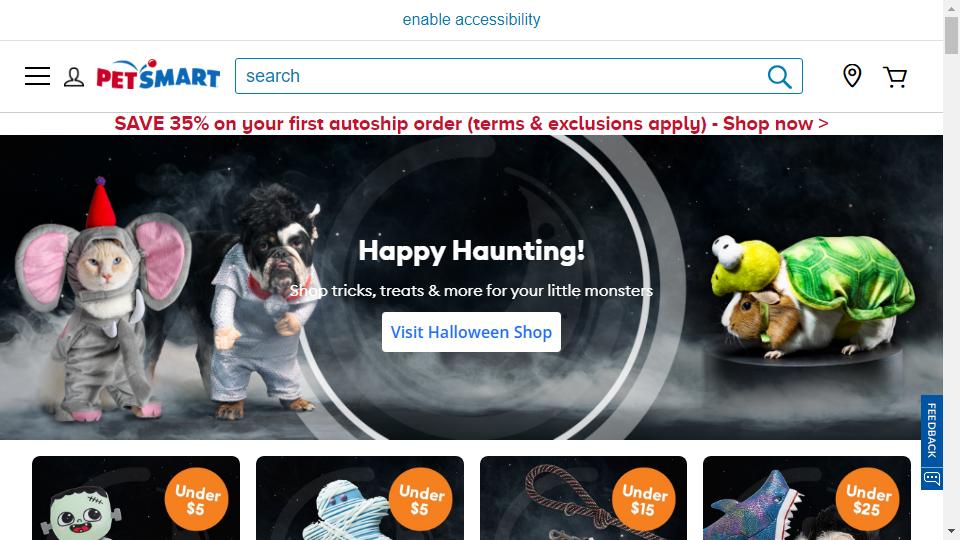Open the Save 35% autoship promo link
Viewport: 960px width, 540px height.
(x=471, y=124)
